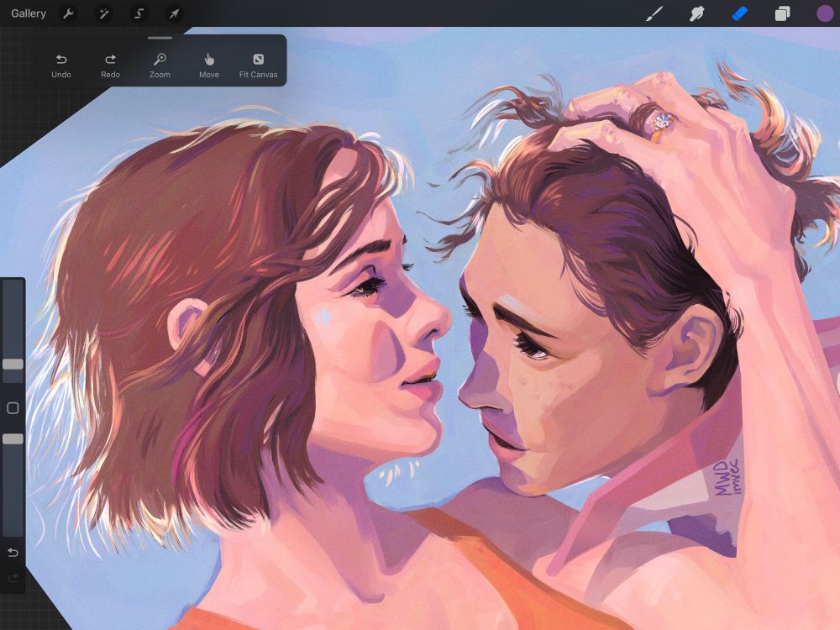Screen dimensions: 840x630
Task: Select the Eraser tool
Action: pos(739,13)
